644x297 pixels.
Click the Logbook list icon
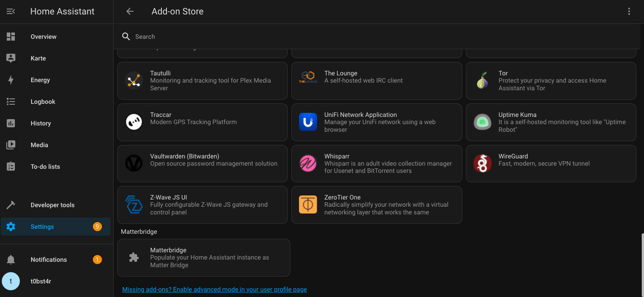(11, 102)
